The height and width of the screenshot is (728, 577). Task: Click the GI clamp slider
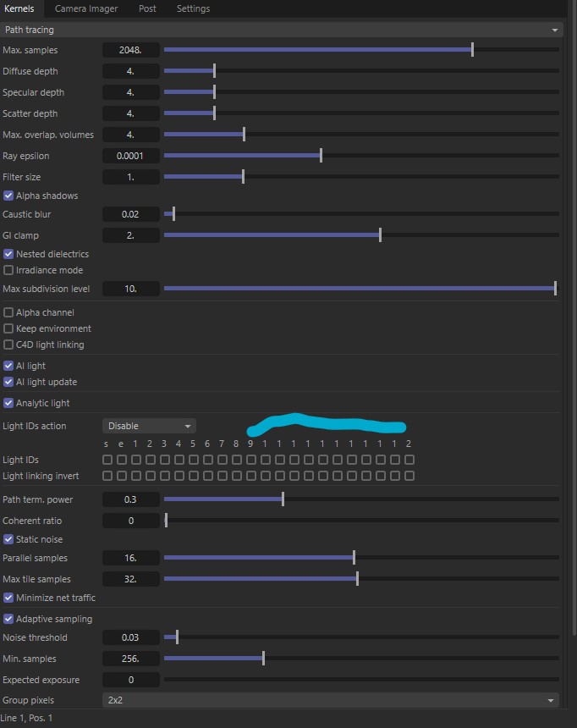tap(361, 235)
